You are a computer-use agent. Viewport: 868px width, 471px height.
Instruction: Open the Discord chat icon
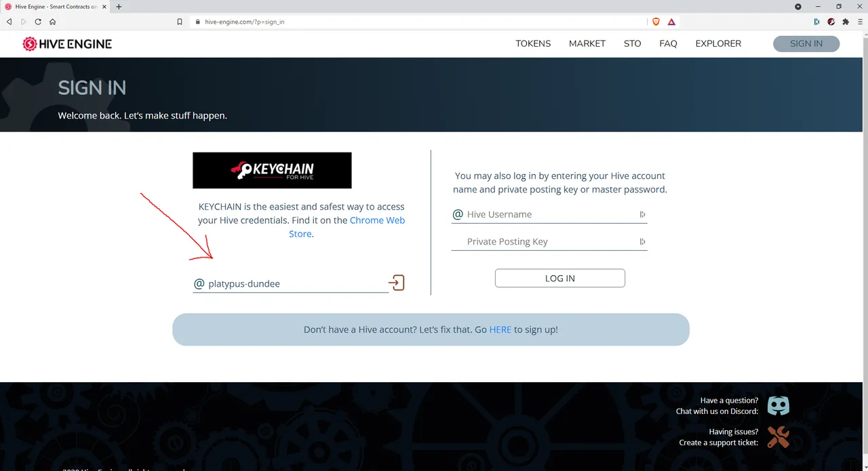[778, 406]
